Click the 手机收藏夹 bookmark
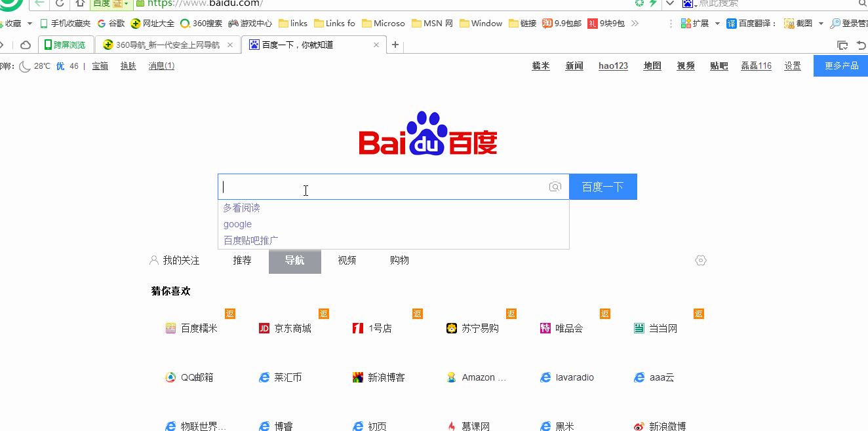Viewport: 868px width, 431px height. pos(65,24)
